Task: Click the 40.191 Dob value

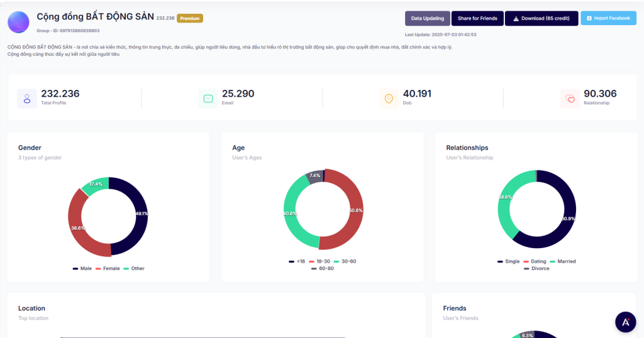Action: click(x=418, y=94)
